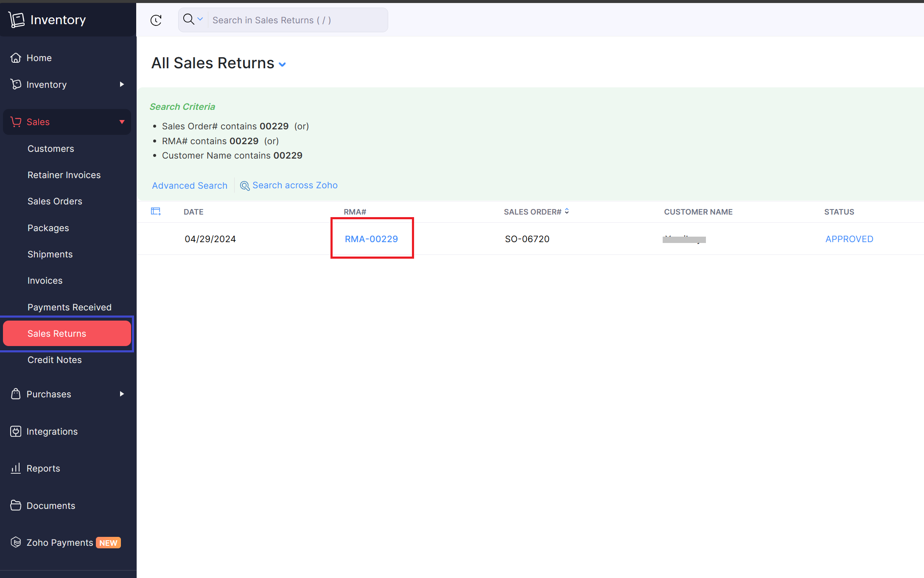Go to Sales Orders
This screenshot has width=924, height=578.
(x=55, y=201)
